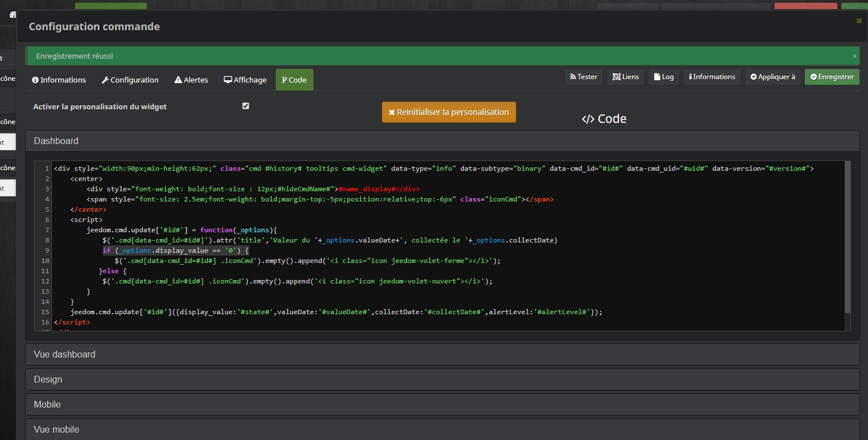Collapse the Dashboard section header
The height and width of the screenshot is (440, 868).
442,141
